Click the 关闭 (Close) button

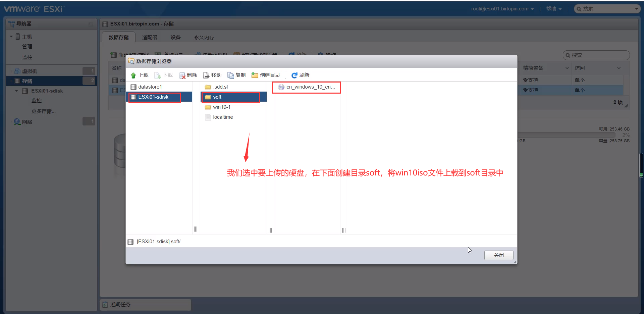click(x=499, y=255)
